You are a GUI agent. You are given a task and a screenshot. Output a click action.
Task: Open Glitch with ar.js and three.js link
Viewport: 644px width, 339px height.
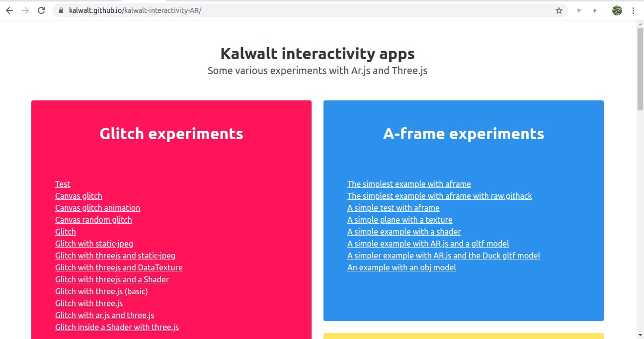(x=105, y=315)
